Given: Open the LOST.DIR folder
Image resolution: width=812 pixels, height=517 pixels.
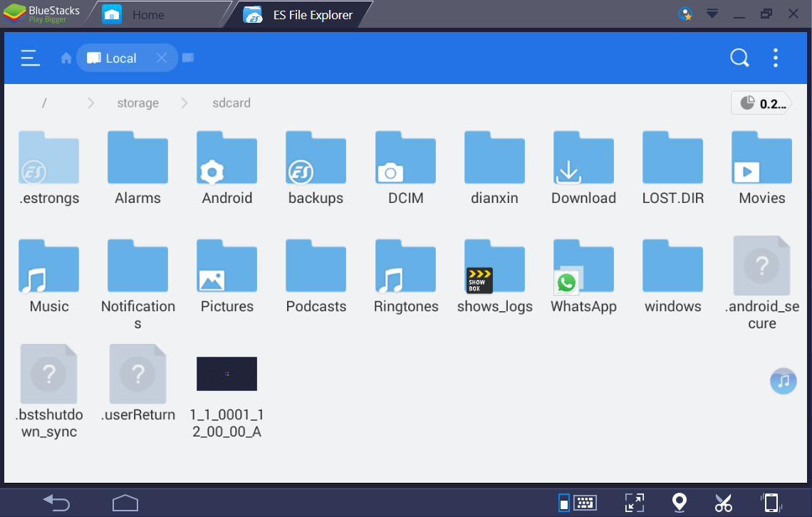Looking at the screenshot, I should [x=672, y=168].
